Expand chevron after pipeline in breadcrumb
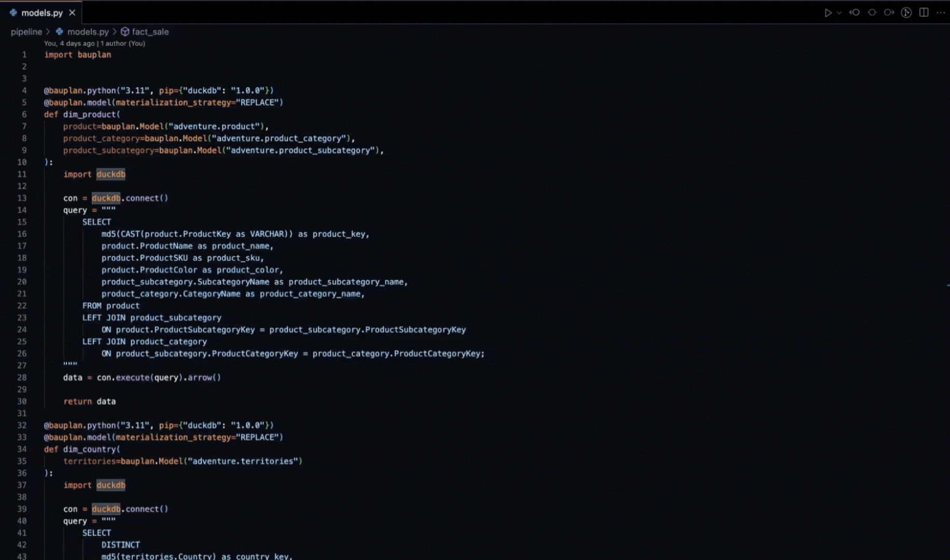950x560 pixels. coord(48,32)
